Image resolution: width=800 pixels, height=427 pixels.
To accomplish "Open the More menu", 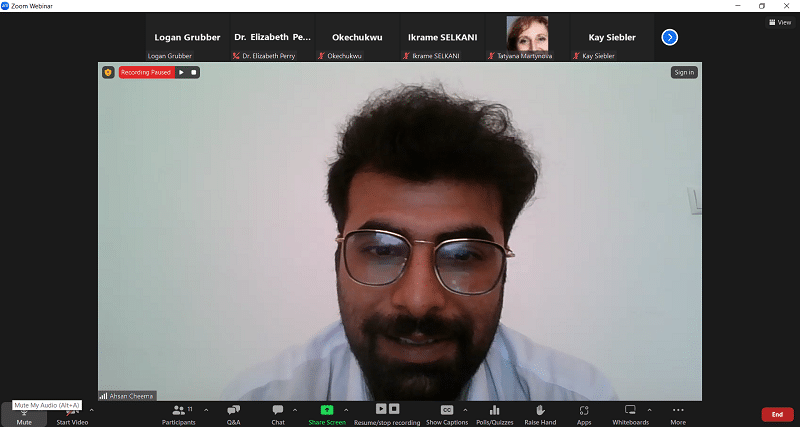I will (x=678, y=414).
